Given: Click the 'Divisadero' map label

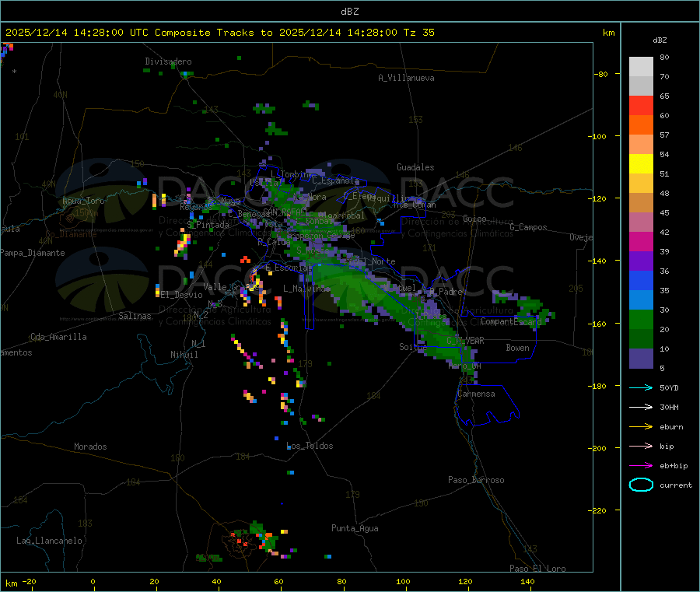Looking at the screenshot, I should (168, 61).
